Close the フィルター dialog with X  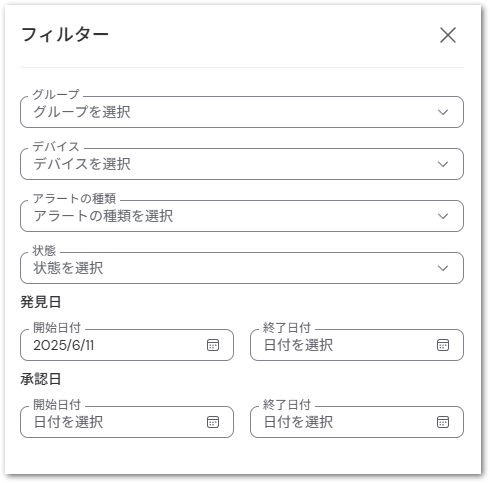point(448,35)
